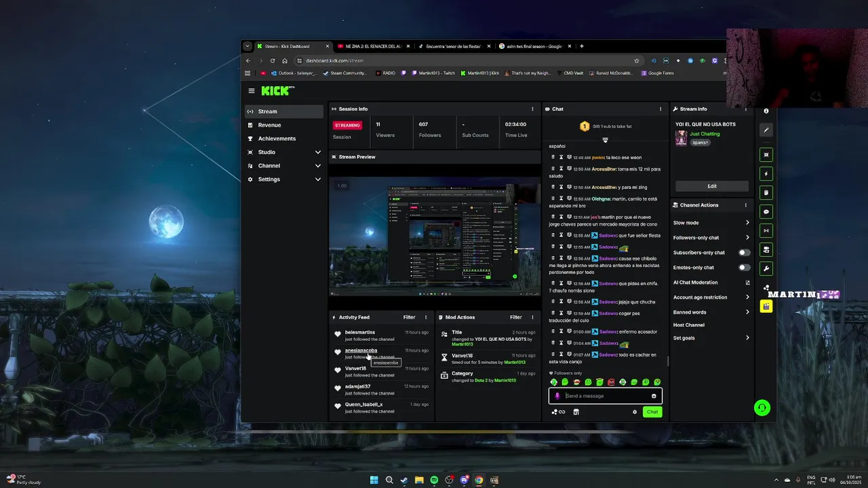This screenshot has width=868, height=488.
Task: Open taskbar Search
Action: (389, 481)
